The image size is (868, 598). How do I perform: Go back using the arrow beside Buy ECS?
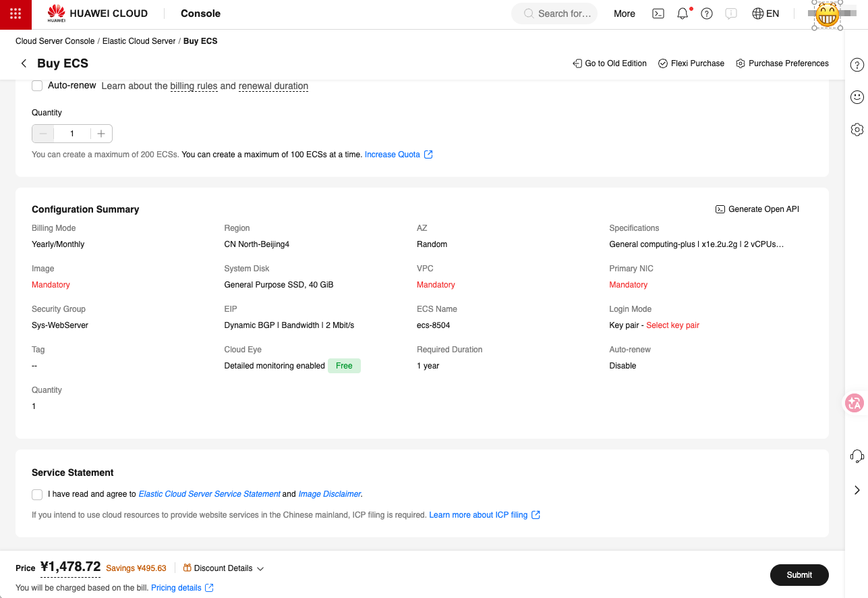24,63
